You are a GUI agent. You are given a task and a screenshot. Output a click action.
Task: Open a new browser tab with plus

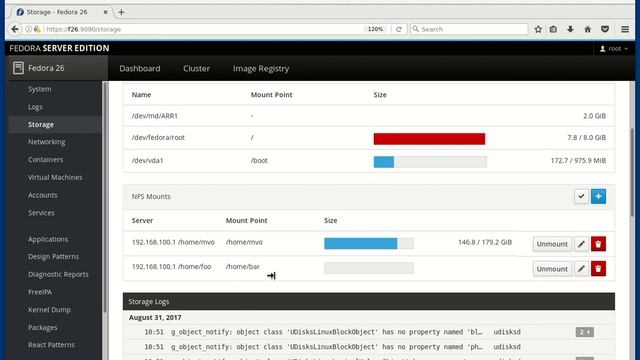(x=121, y=12)
